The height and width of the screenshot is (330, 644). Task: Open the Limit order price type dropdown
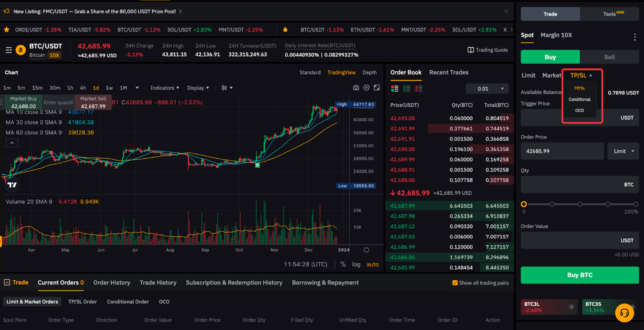coord(623,151)
